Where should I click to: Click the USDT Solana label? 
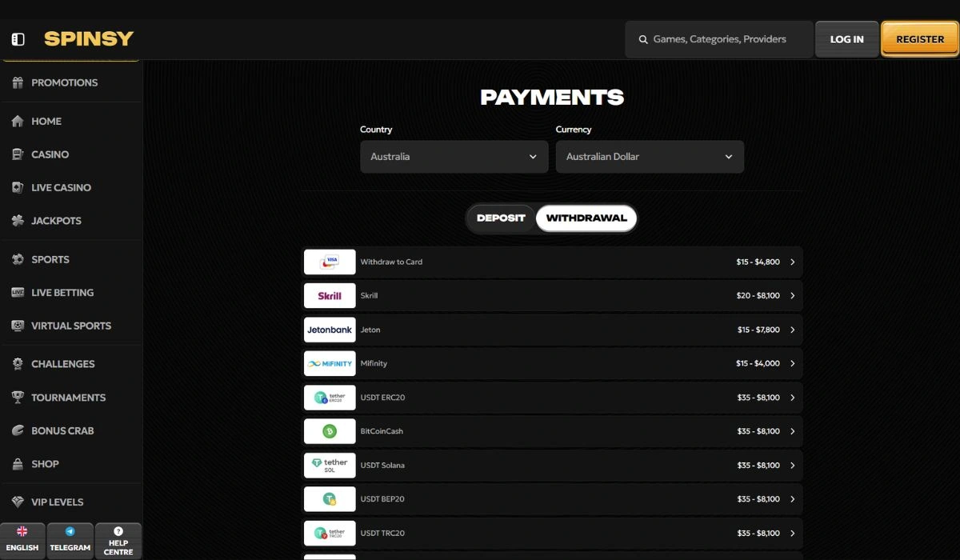382,465
